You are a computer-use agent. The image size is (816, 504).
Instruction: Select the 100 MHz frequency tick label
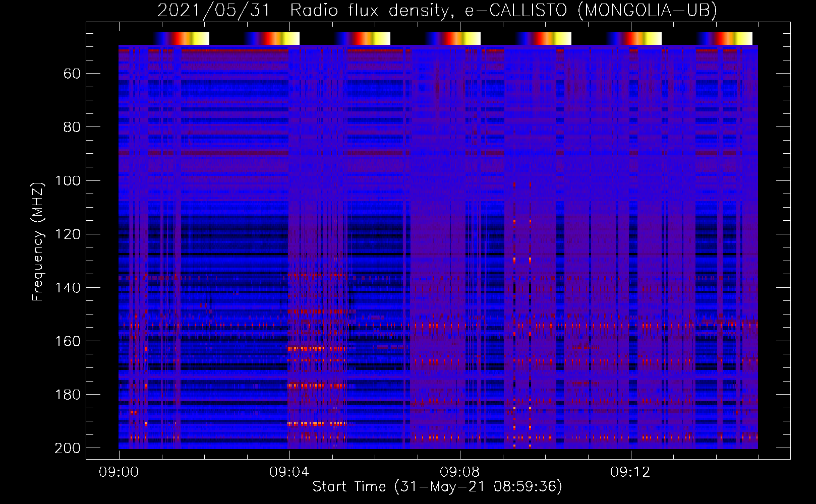[x=68, y=180]
